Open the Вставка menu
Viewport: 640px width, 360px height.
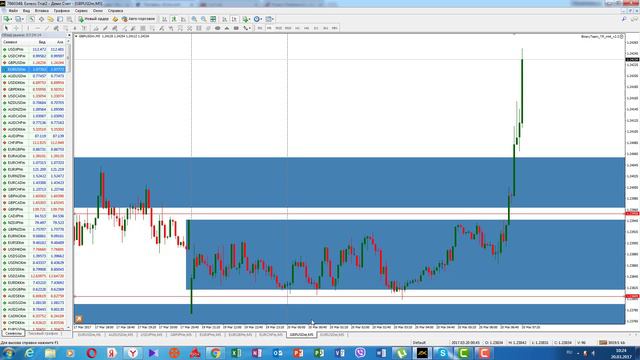tap(42, 11)
